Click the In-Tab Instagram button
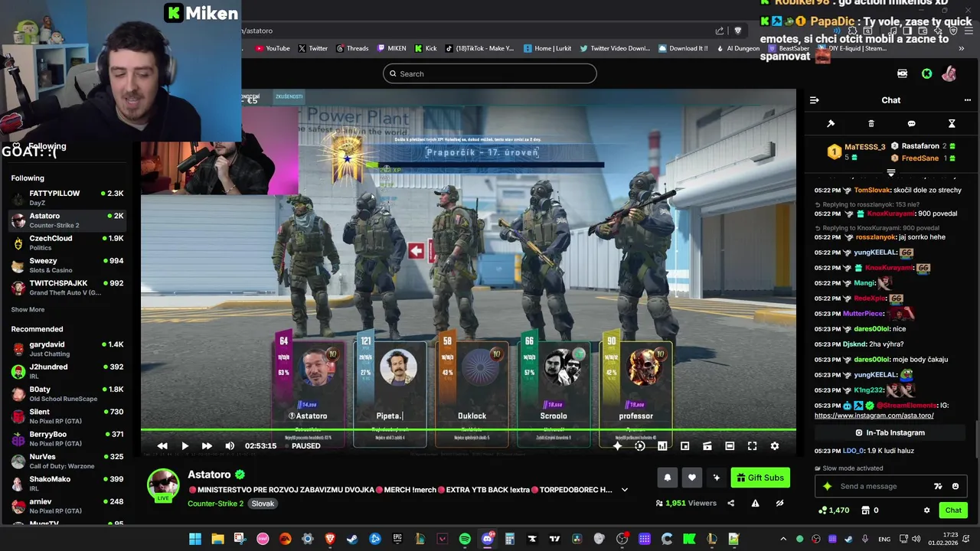Image resolution: width=980 pixels, height=551 pixels. click(x=890, y=432)
